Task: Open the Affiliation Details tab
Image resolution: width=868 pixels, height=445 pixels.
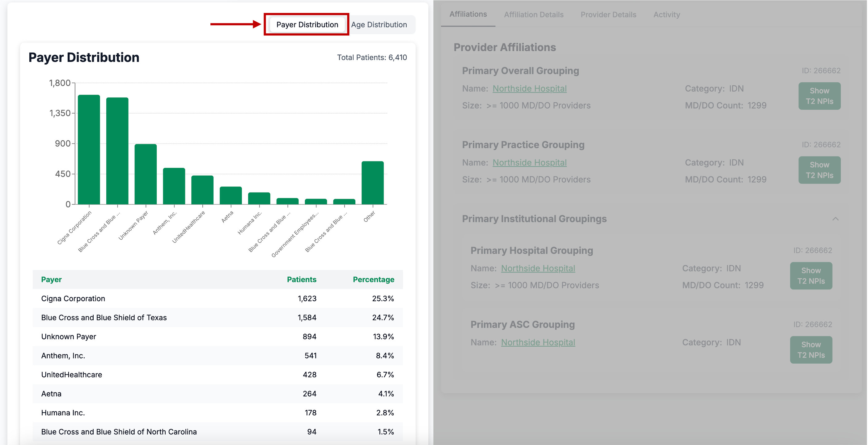Action: tap(533, 15)
